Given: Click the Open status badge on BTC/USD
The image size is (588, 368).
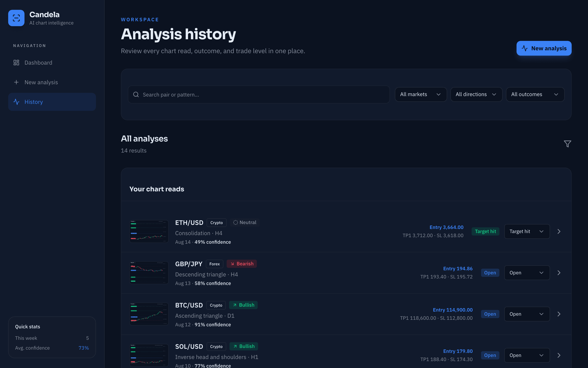Looking at the screenshot, I should coord(490,314).
